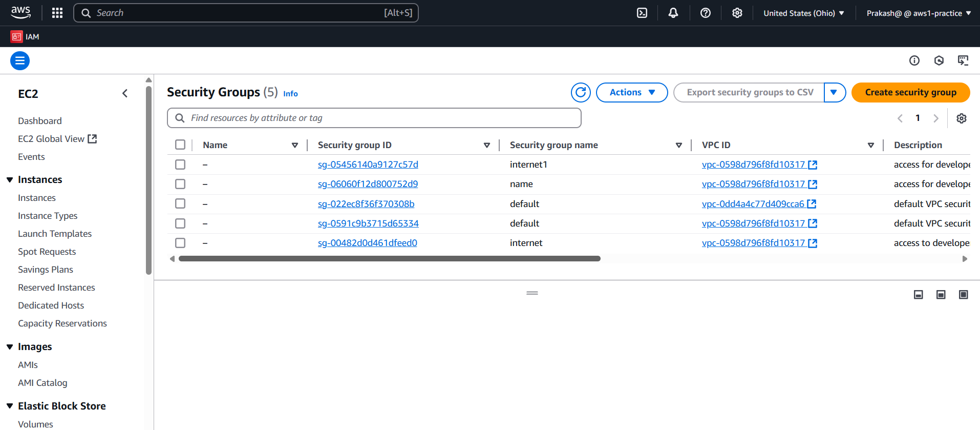
Task: Click the split panel resize handle
Action: click(x=532, y=293)
